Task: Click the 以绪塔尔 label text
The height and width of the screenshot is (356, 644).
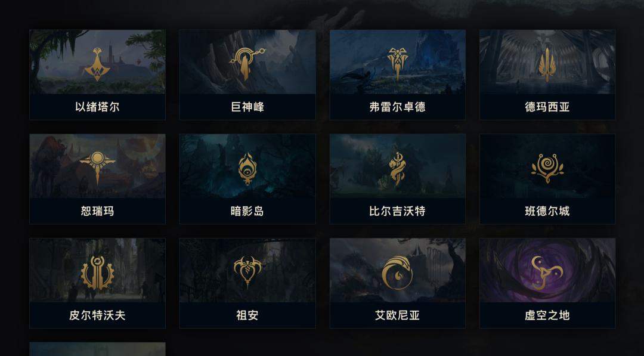Action: (97, 107)
